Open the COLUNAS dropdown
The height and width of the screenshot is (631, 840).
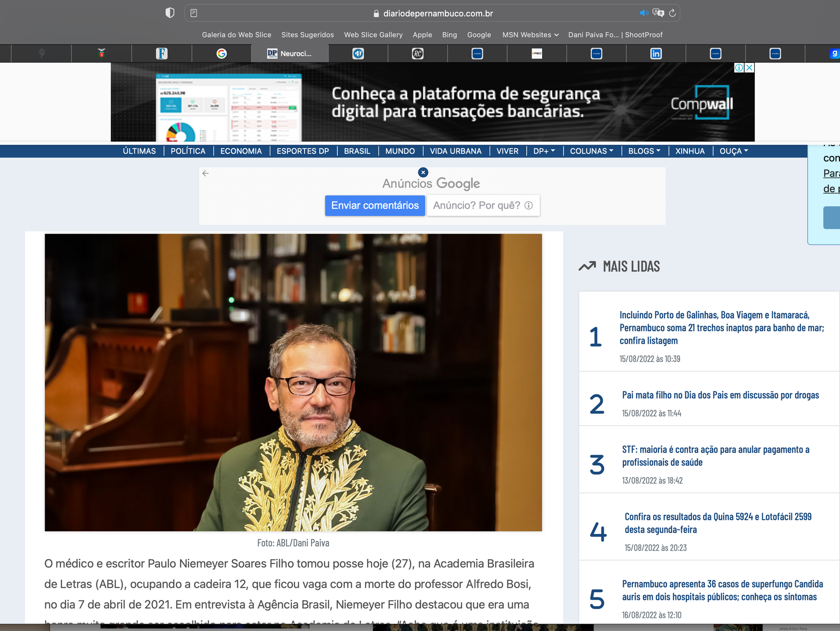click(x=591, y=151)
